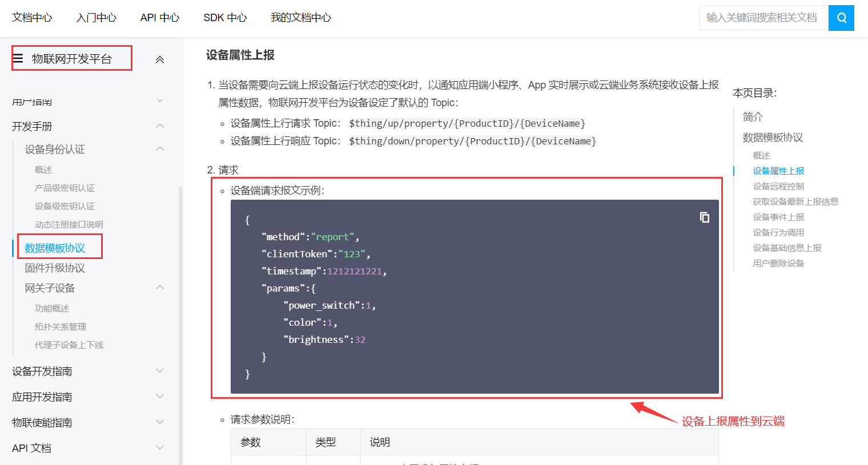This screenshot has height=465, width=868.
Task: Jump to 获取设备最新上报信息 in contents
Action: point(795,201)
